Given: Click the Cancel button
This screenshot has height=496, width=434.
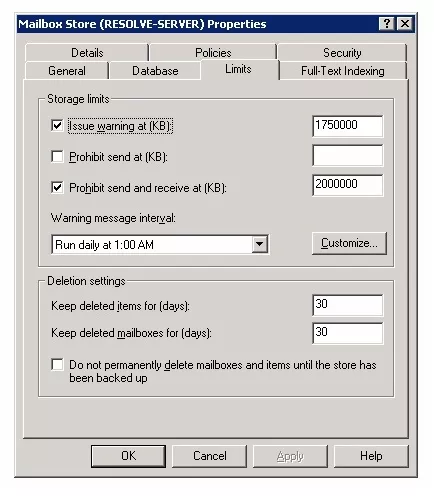Looking at the screenshot, I should (x=210, y=456).
